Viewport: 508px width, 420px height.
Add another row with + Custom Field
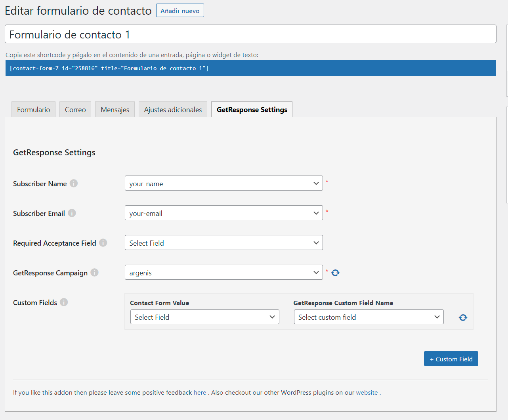[451, 359]
